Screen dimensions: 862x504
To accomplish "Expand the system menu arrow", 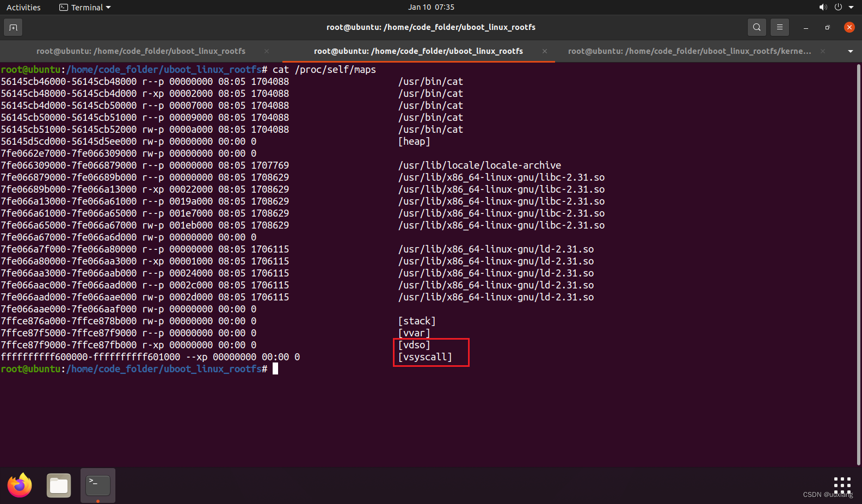I will tap(851, 8).
